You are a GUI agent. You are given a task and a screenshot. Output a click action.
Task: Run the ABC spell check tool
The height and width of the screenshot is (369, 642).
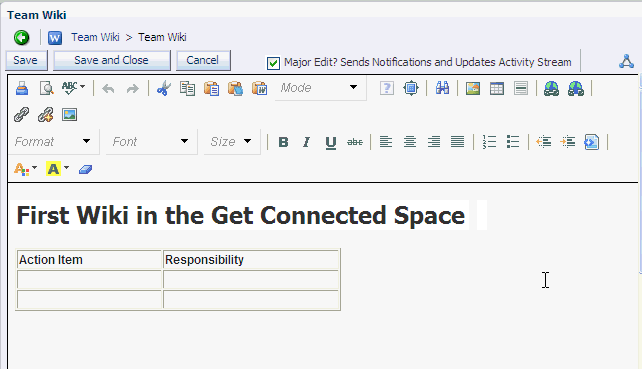[x=69, y=88]
